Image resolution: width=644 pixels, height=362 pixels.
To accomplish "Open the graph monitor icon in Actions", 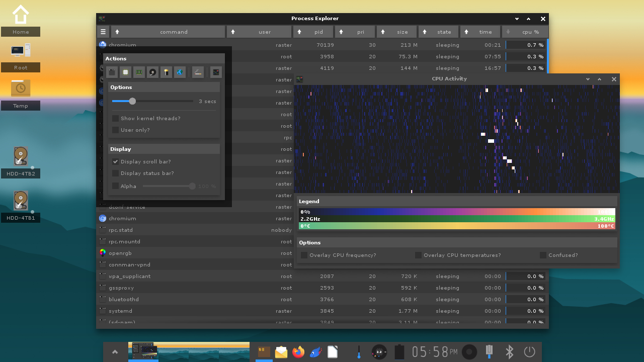I will pos(215,72).
